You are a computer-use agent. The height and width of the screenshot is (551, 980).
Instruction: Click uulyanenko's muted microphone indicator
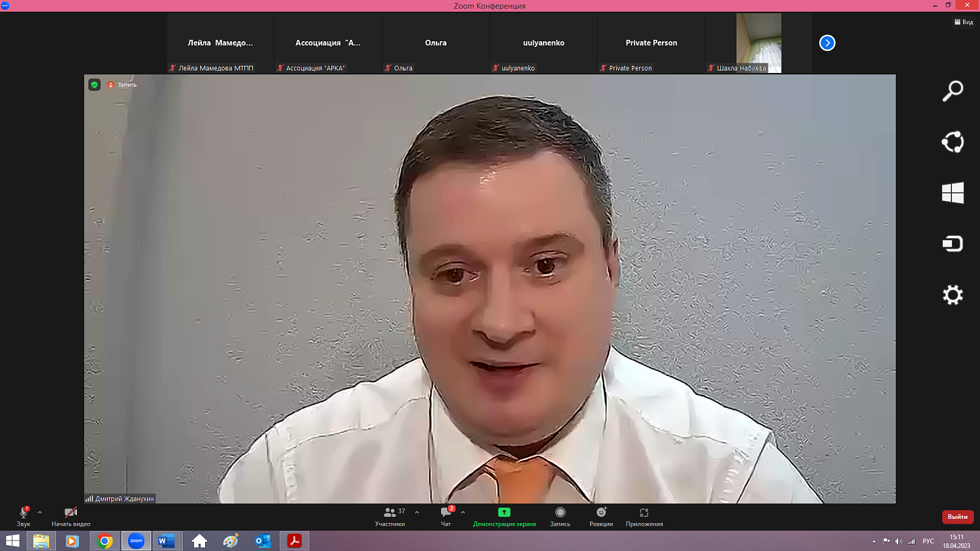pos(495,68)
